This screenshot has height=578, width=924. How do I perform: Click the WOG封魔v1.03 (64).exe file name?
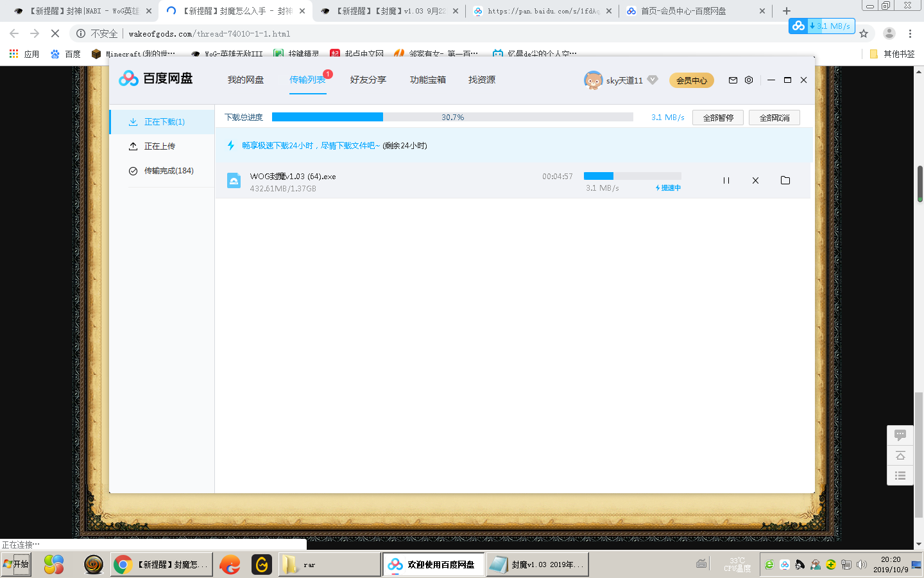pos(293,177)
